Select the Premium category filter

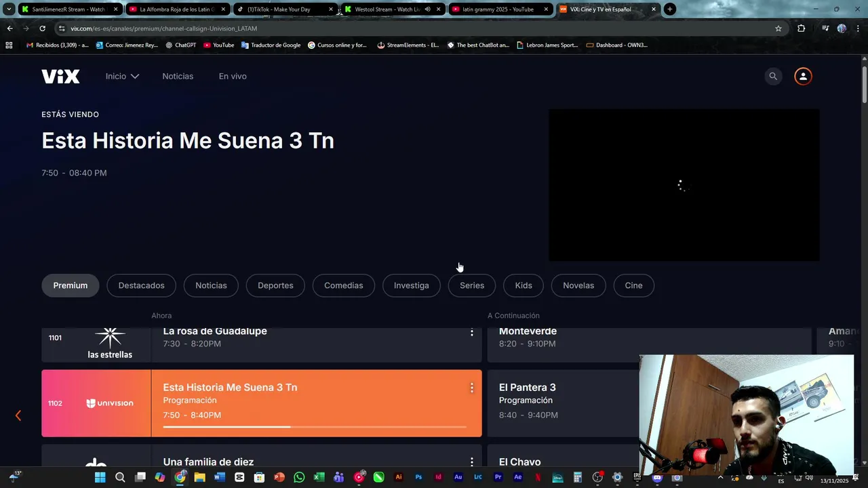pos(71,285)
